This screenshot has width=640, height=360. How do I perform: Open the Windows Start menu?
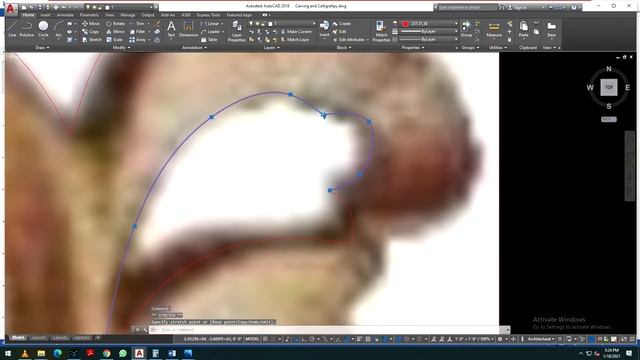(8, 353)
